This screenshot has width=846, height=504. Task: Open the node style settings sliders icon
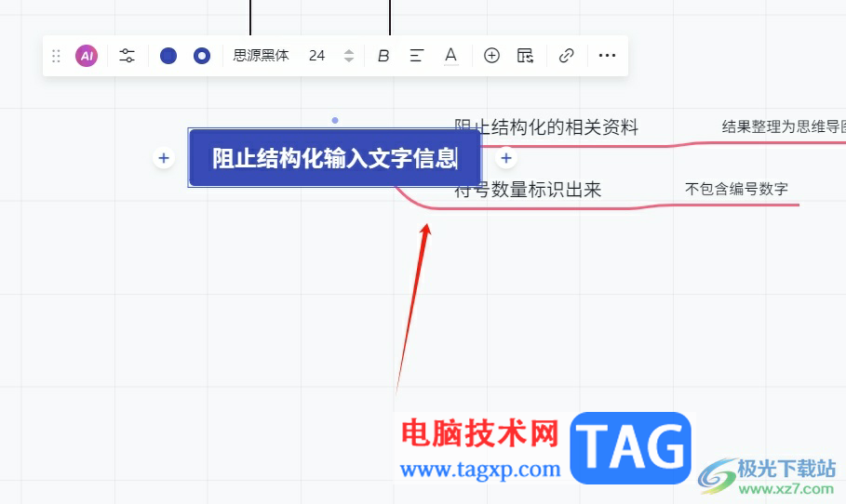[128, 56]
